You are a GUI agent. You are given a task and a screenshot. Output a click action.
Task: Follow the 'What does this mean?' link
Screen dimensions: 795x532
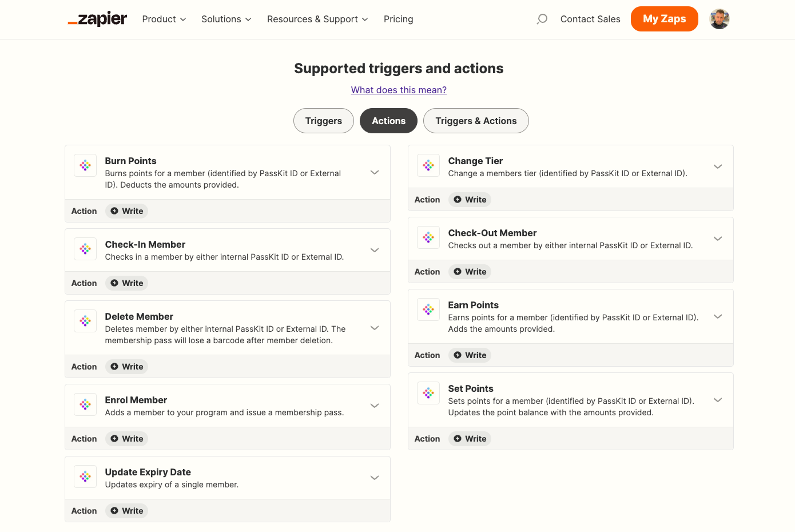[399, 90]
